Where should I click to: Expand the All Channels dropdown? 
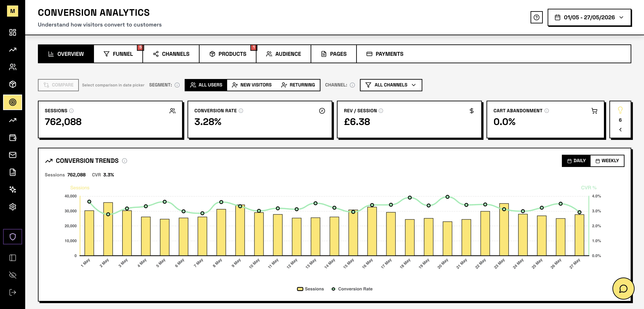tap(391, 85)
